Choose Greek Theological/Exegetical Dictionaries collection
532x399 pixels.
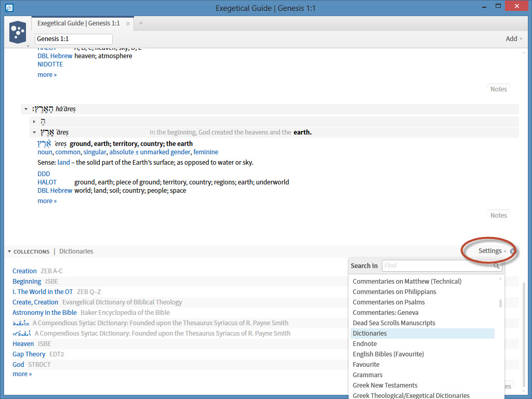coord(411,395)
